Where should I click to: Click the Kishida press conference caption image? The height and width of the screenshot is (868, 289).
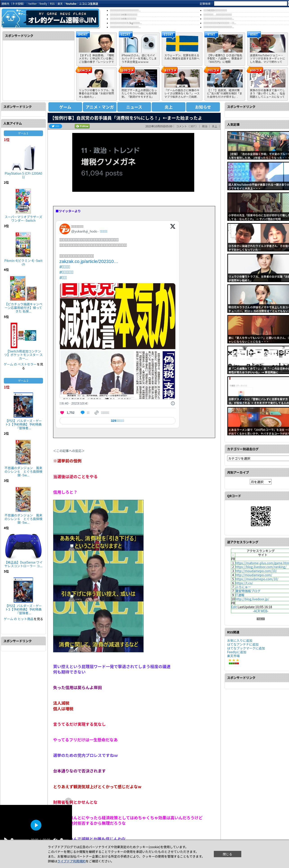98,576
